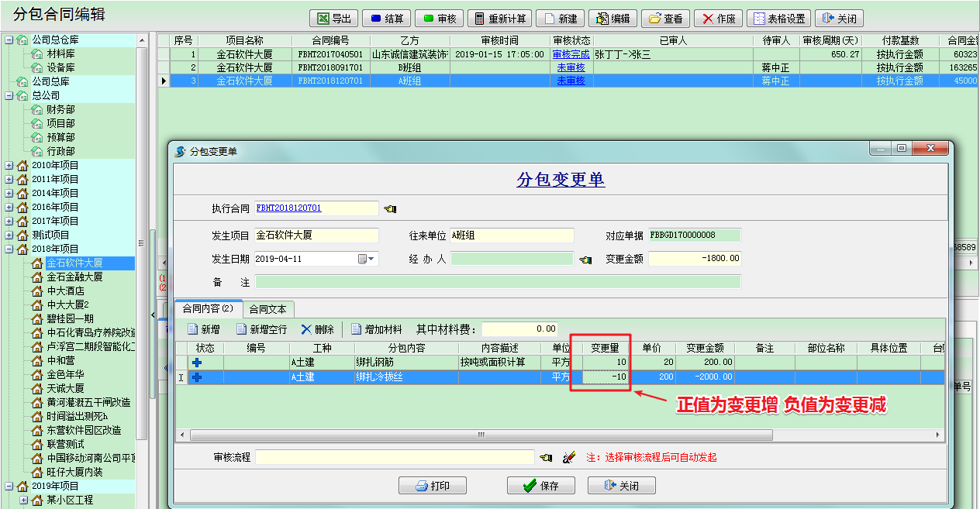Collapse the 总公司 tree node
Image resolution: width=980 pixels, height=509 pixels.
coord(9,95)
